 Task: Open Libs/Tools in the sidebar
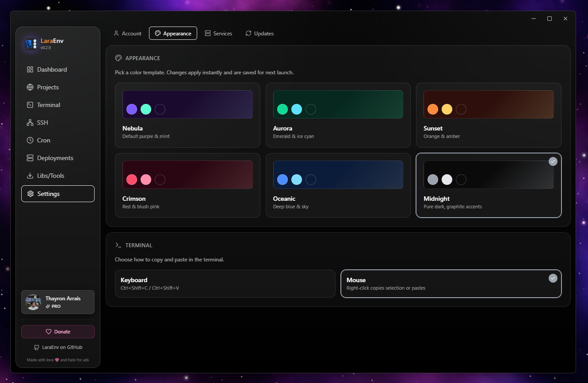58,176
